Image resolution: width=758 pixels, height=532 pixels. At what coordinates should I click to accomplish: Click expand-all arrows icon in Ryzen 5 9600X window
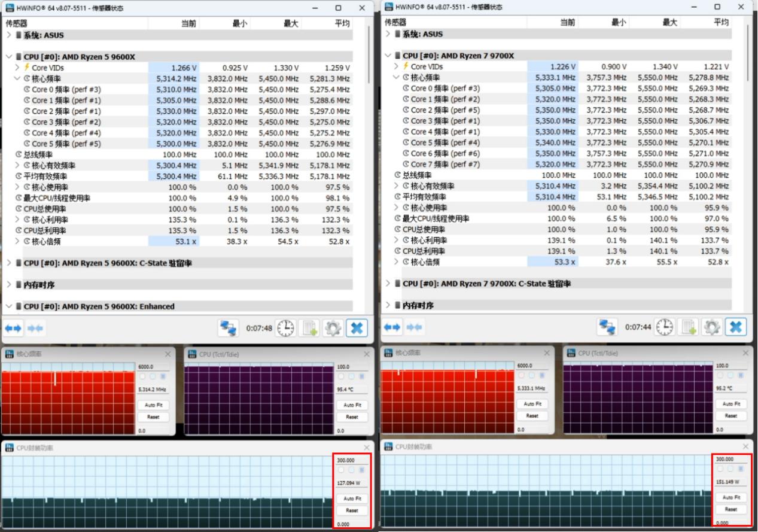[x=13, y=328]
